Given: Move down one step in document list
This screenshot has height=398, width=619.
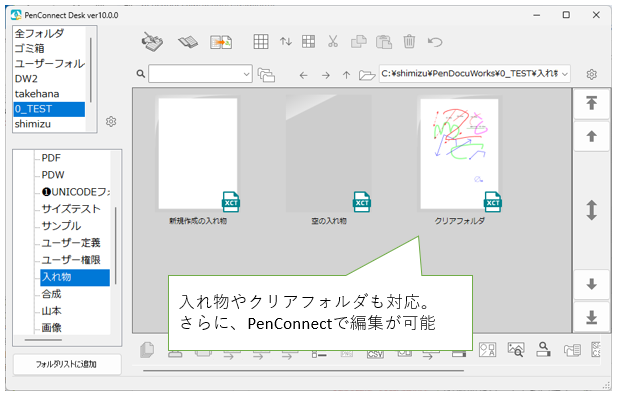Looking at the screenshot, I should coord(591,284).
